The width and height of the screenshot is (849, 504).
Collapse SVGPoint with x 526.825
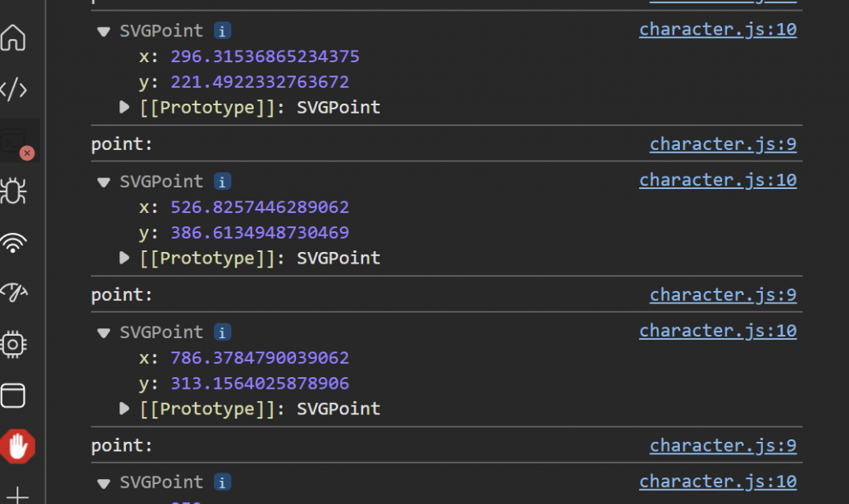tap(103, 182)
